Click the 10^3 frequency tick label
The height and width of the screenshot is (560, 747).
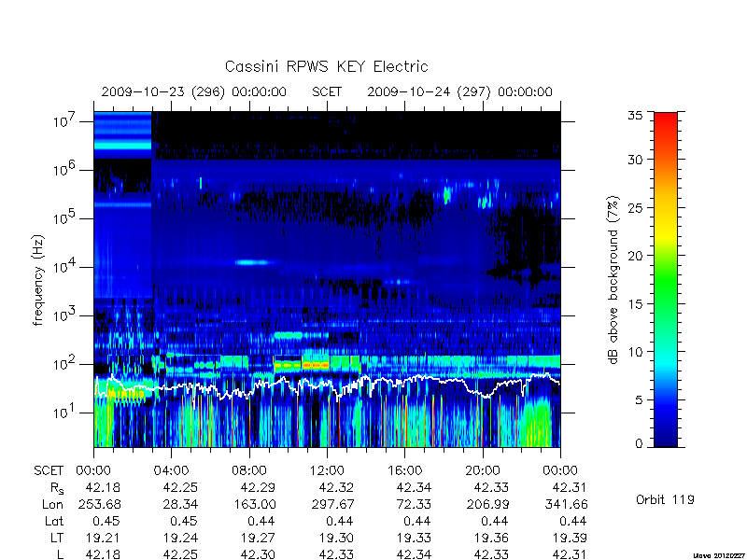(x=65, y=315)
